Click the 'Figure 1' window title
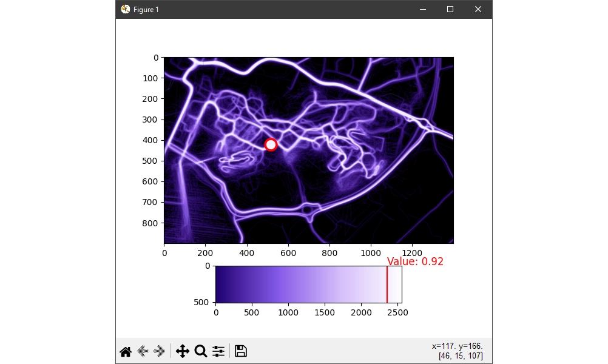This screenshot has height=364, width=608. 146,10
